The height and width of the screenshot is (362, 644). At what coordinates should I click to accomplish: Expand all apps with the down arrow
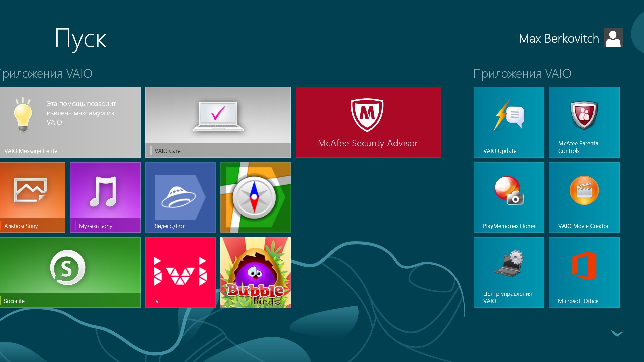616,334
